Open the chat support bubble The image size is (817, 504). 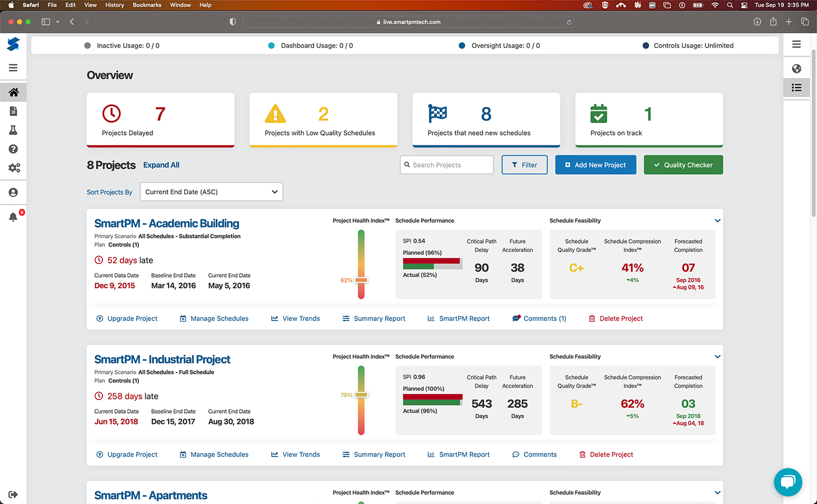[x=788, y=482]
